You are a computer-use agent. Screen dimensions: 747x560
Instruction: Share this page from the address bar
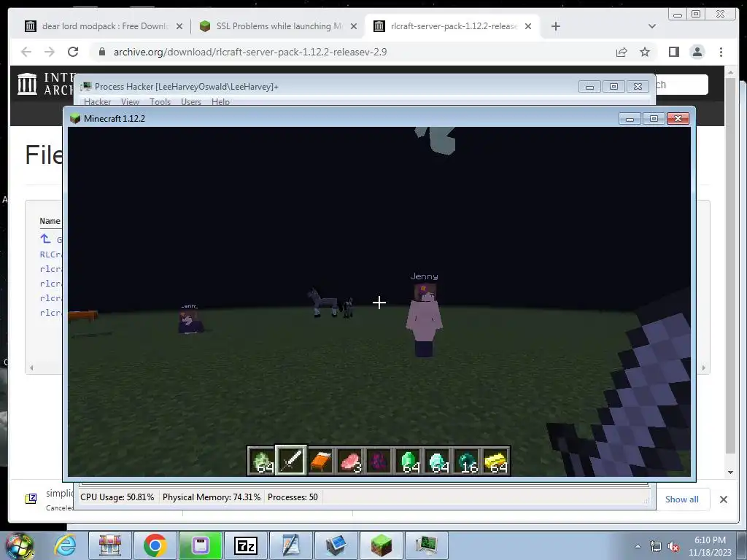click(x=622, y=52)
